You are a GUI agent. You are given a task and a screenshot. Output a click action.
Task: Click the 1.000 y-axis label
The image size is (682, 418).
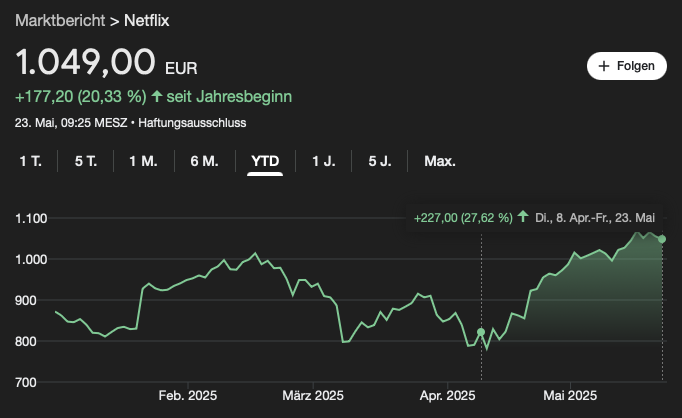[x=31, y=260]
